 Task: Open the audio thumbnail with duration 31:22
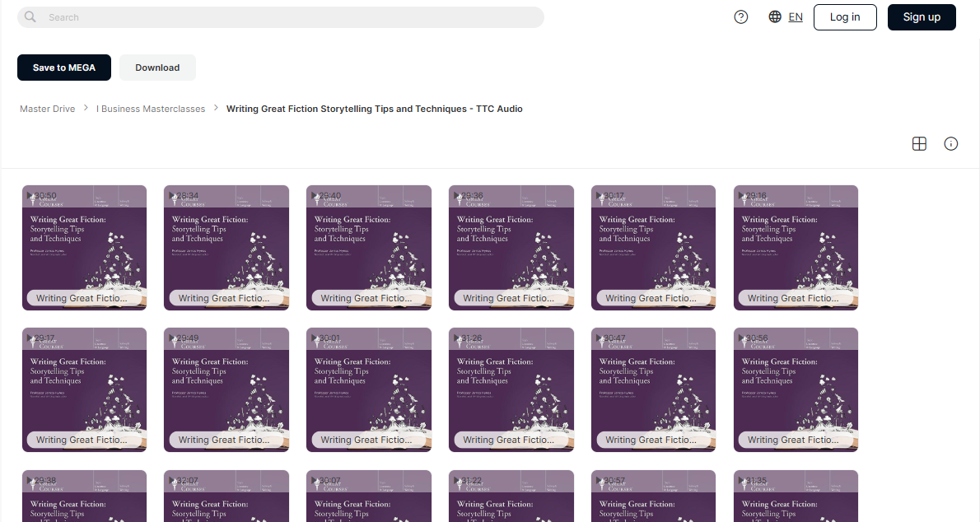(x=511, y=496)
